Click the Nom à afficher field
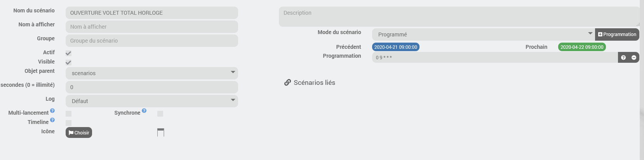 tap(151, 27)
